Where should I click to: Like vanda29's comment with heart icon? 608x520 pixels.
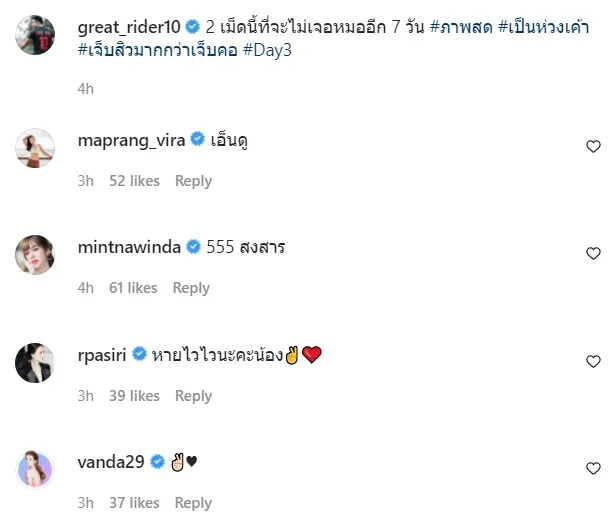(x=593, y=468)
